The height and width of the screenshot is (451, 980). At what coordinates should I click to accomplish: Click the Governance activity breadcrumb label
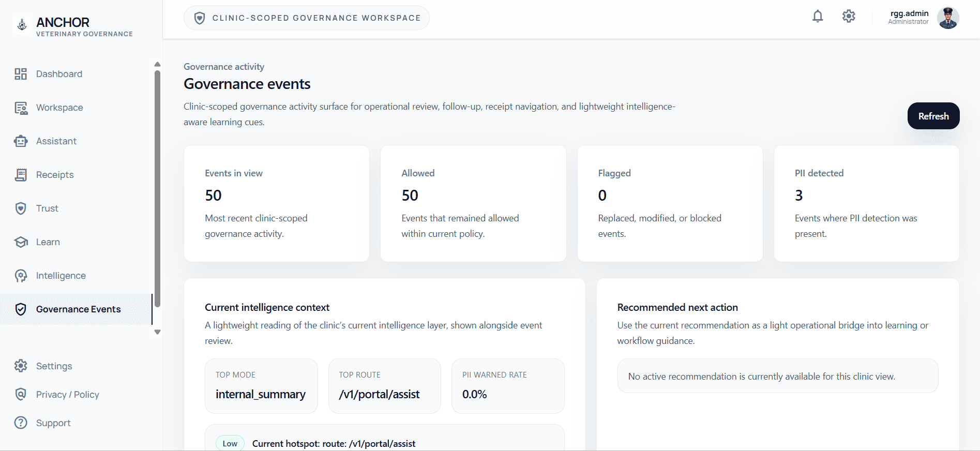pyautogui.click(x=224, y=67)
